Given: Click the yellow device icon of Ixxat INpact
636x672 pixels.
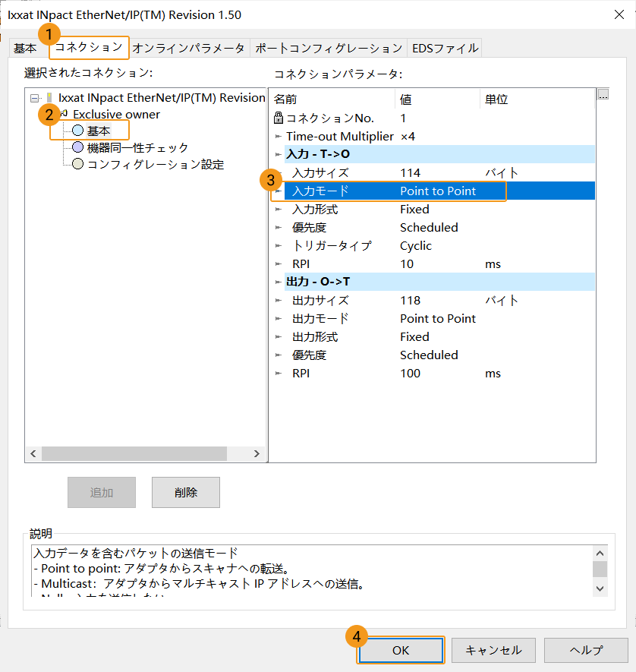Looking at the screenshot, I should point(49,98).
